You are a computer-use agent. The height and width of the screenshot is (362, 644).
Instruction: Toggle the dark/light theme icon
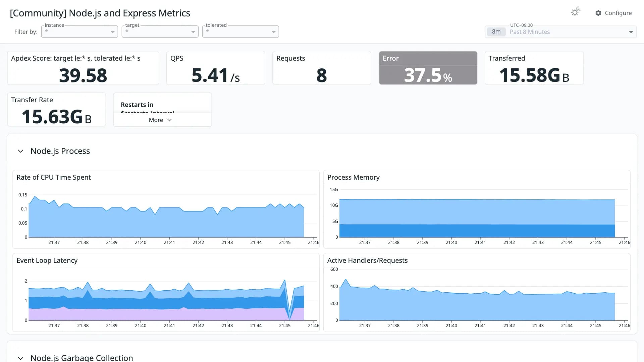(x=576, y=12)
